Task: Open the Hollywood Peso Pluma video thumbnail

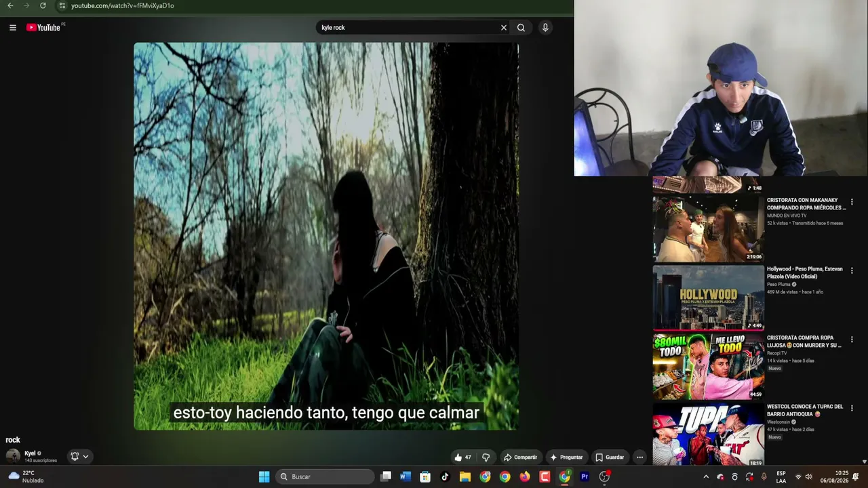Action: (x=708, y=297)
